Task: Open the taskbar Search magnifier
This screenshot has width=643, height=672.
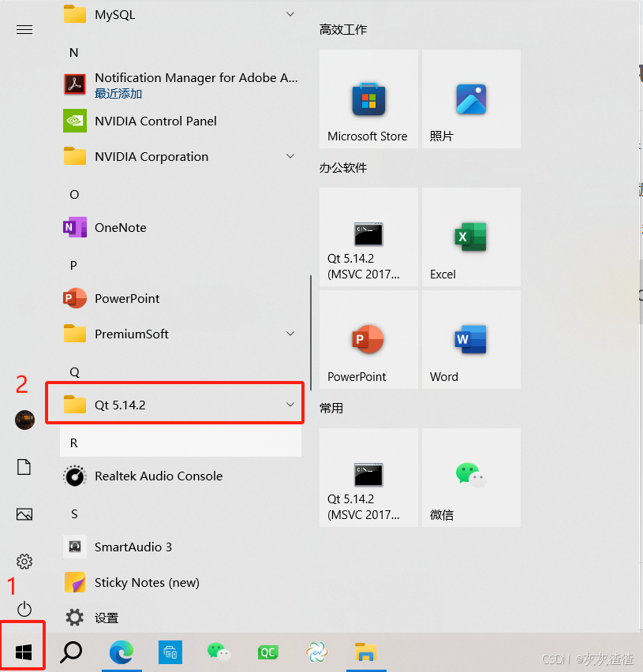Action: click(x=71, y=652)
